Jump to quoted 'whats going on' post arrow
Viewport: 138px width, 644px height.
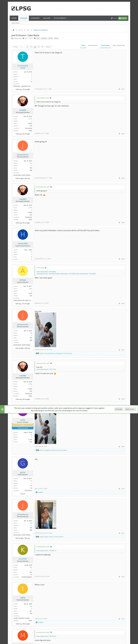pos(51,187)
